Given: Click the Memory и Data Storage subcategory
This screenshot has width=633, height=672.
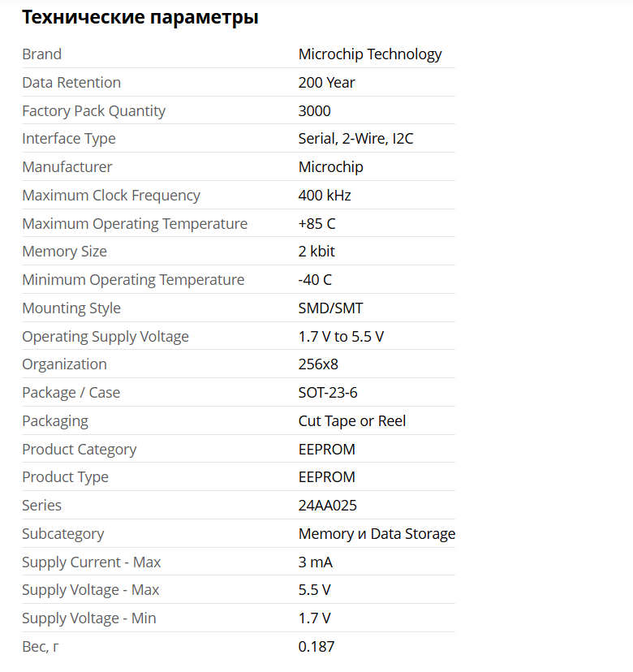Looking at the screenshot, I should 377,534.
